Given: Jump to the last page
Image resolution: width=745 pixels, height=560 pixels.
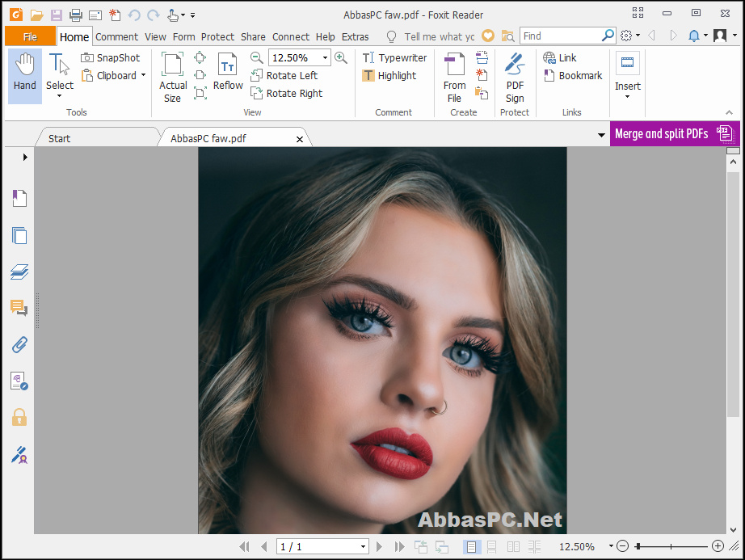Looking at the screenshot, I should coord(399,547).
